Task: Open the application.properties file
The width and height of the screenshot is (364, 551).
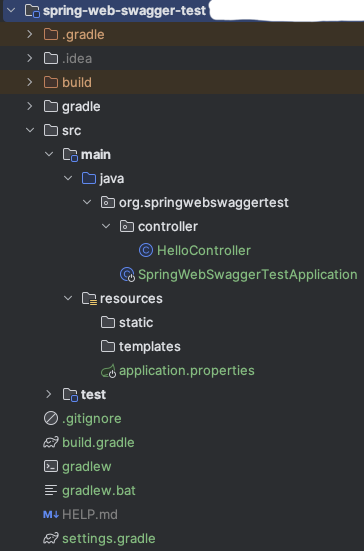Action: [x=187, y=371]
